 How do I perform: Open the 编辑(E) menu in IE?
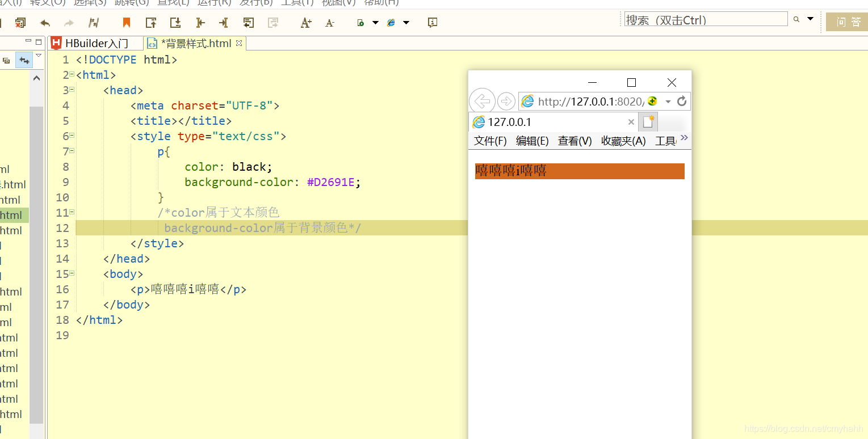point(532,141)
